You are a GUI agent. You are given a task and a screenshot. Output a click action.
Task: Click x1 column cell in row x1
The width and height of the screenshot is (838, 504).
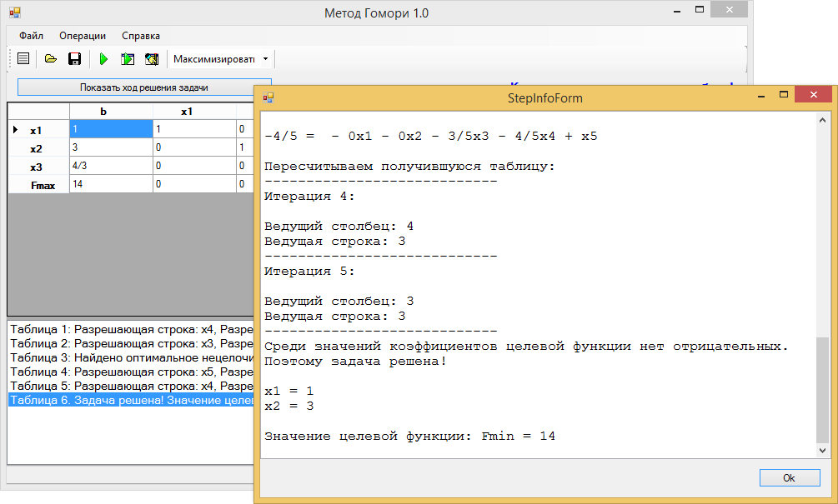pyautogui.click(x=194, y=129)
